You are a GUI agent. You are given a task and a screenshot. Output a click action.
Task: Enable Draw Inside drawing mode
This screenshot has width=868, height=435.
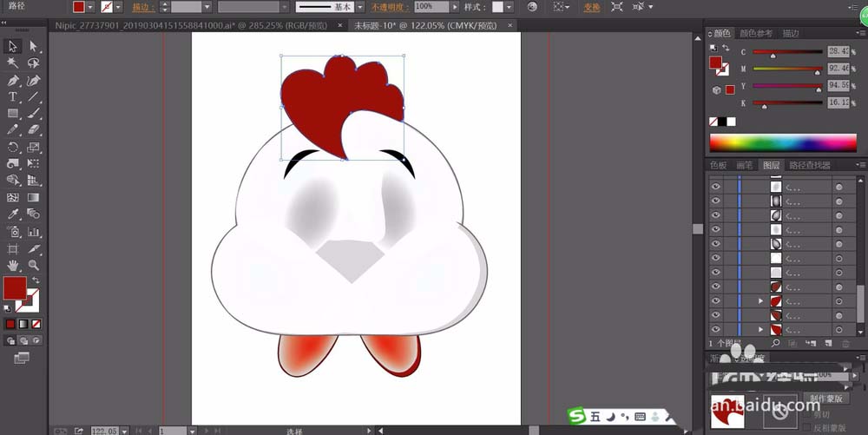(x=36, y=341)
